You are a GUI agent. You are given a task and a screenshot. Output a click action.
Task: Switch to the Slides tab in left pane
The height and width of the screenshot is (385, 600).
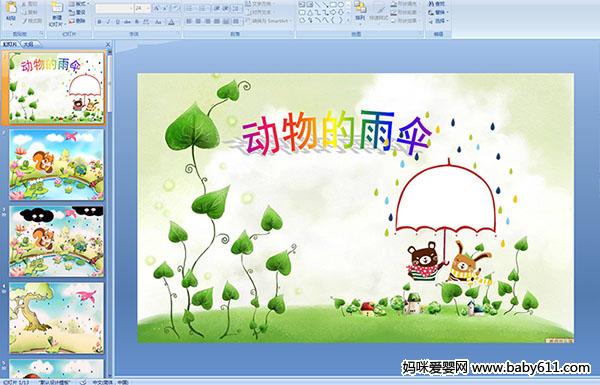[10, 44]
